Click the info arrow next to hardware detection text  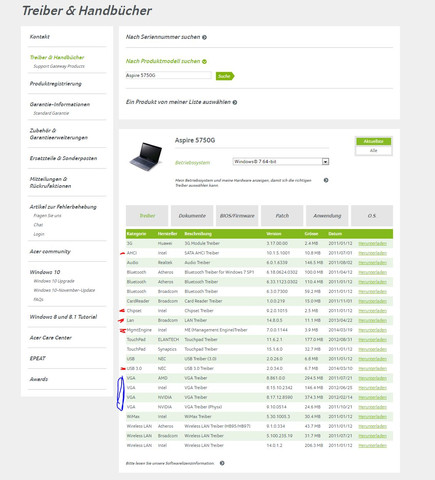click(x=326, y=180)
